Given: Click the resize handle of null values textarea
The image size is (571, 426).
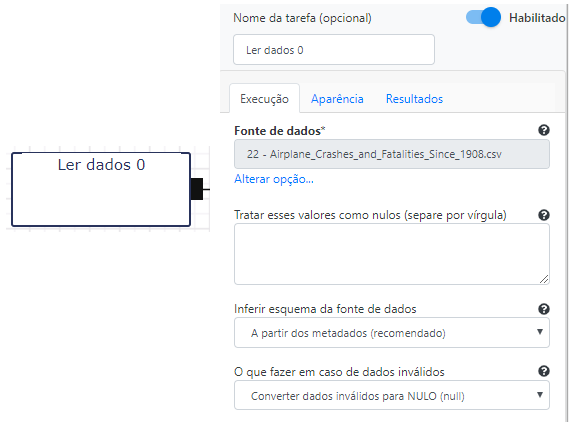Looking at the screenshot, I should click(544, 279).
